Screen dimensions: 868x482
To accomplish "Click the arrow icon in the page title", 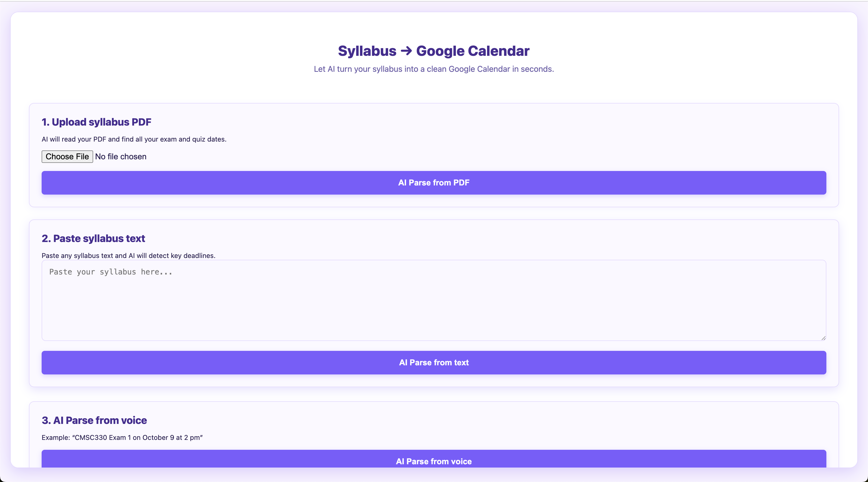I will click(x=406, y=51).
